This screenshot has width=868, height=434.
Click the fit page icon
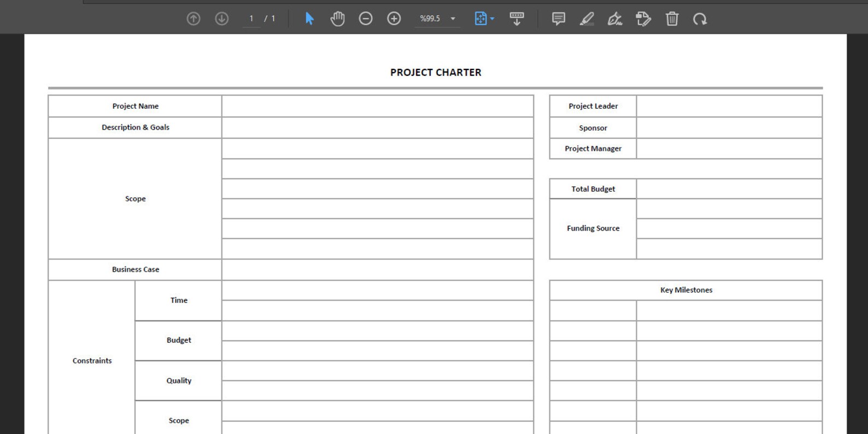coord(480,19)
